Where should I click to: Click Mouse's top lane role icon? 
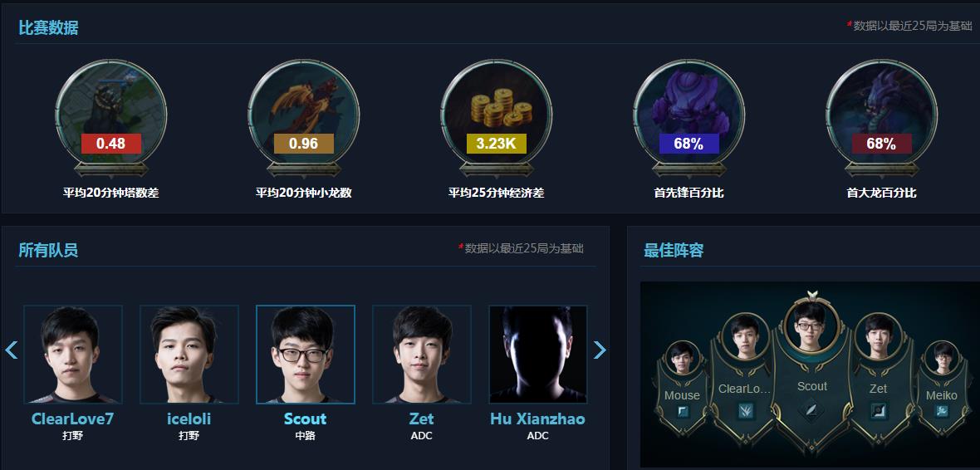(682, 411)
